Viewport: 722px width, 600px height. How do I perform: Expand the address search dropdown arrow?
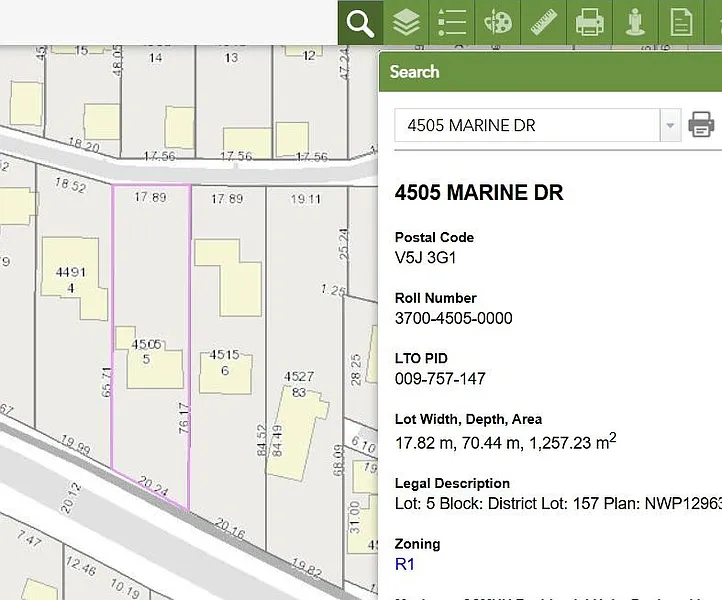click(x=669, y=126)
